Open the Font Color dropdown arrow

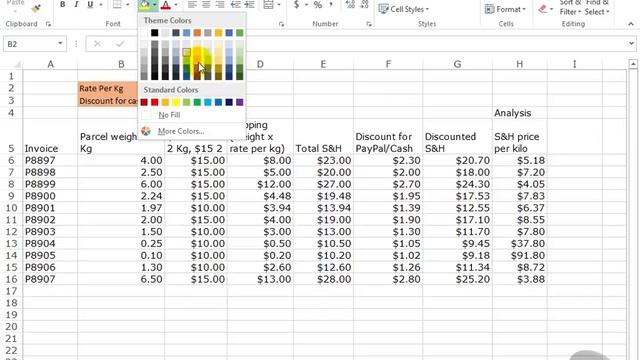pos(176,5)
